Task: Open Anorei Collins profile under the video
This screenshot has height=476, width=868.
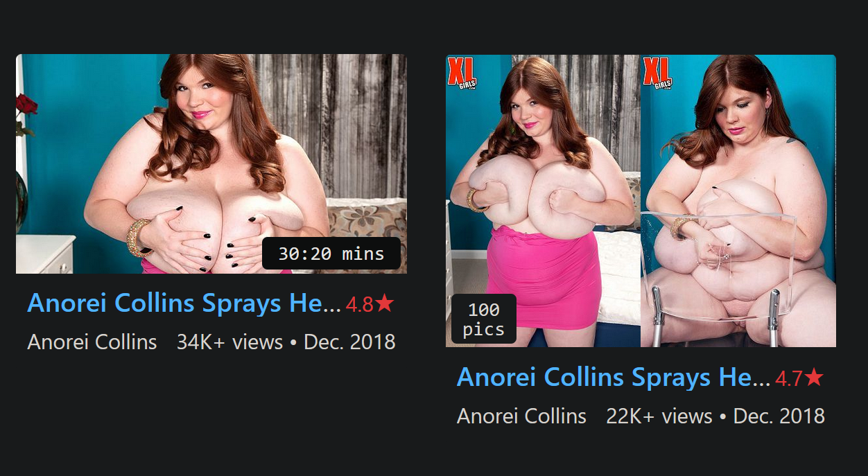Action: [92, 342]
